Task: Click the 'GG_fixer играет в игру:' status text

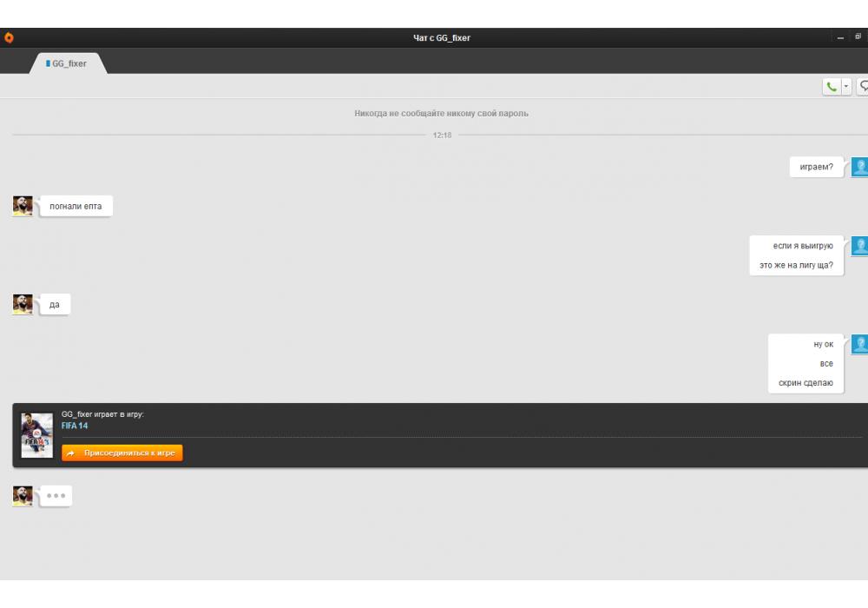Action: click(x=102, y=414)
